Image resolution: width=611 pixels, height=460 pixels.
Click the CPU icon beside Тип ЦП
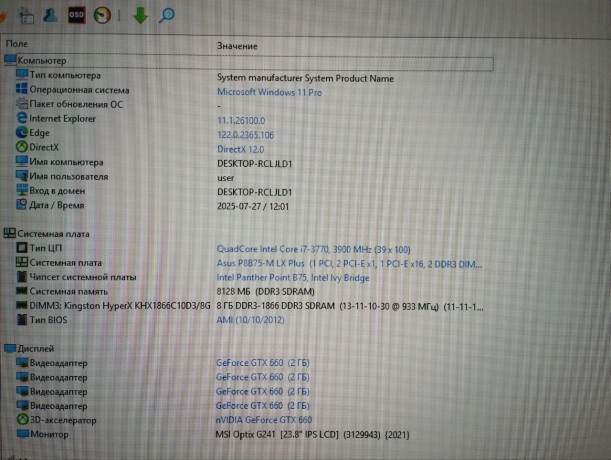click(x=22, y=248)
